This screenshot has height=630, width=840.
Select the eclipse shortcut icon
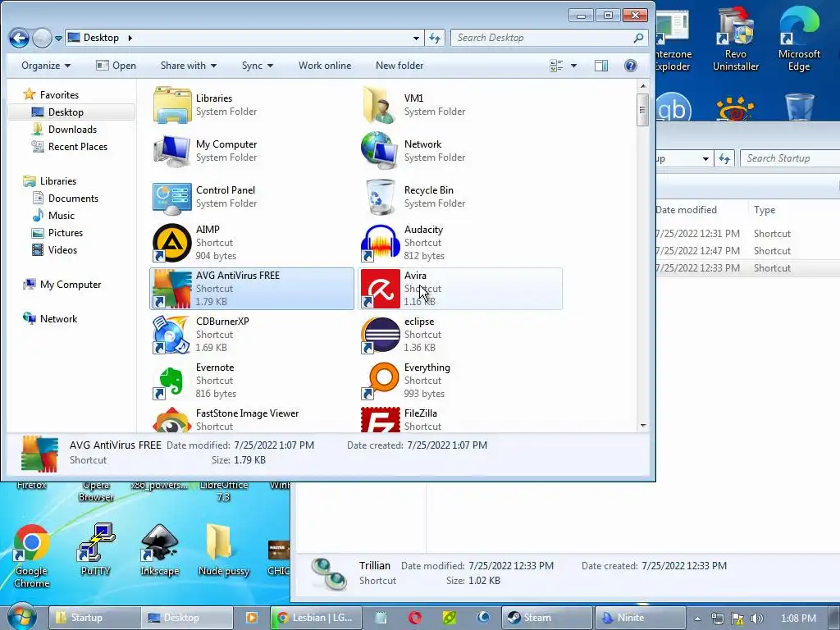[x=381, y=335]
